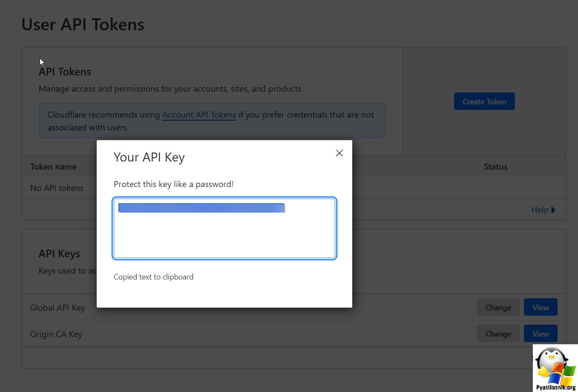Click the Pyatilistnik.org penguin logo

point(555,368)
